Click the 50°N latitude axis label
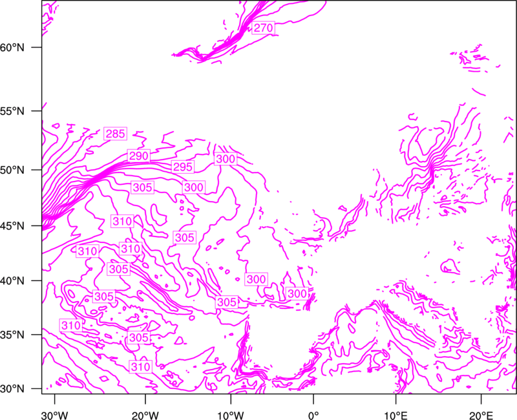The height and width of the screenshot is (420, 517). [12, 170]
